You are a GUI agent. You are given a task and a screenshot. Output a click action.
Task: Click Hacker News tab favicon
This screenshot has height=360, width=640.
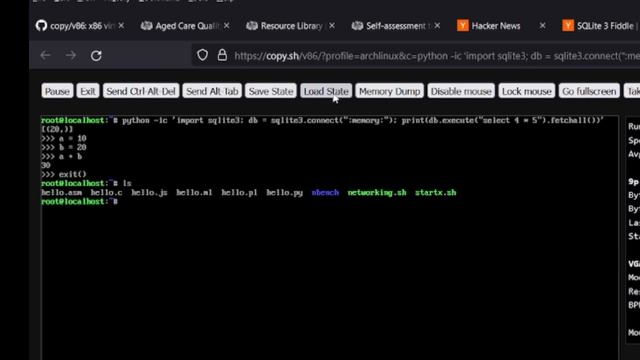point(462,26)
